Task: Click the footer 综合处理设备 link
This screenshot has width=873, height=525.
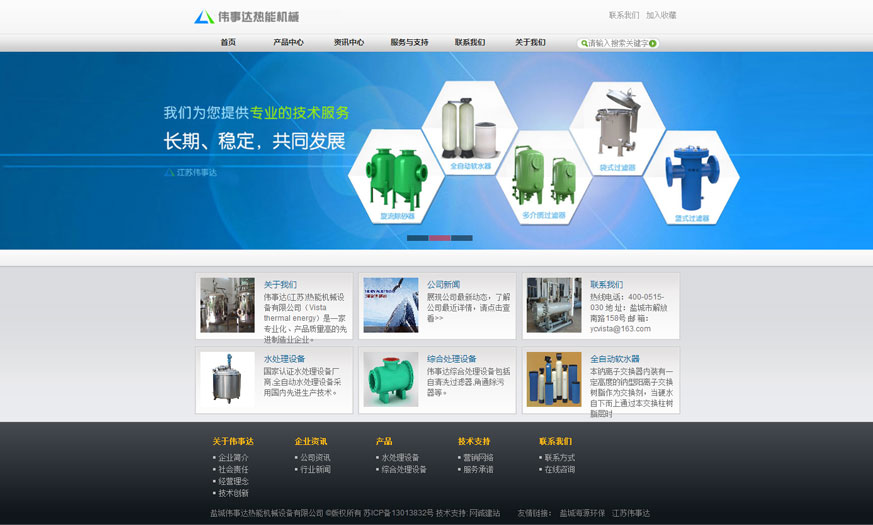Action: click(x=404, y=469)
